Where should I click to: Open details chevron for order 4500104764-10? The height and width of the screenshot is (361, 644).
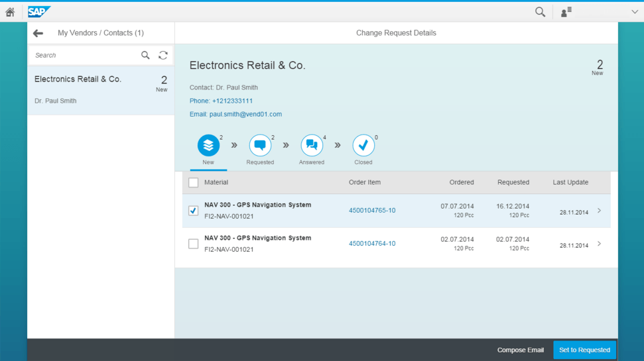click(x=599, y=244)
